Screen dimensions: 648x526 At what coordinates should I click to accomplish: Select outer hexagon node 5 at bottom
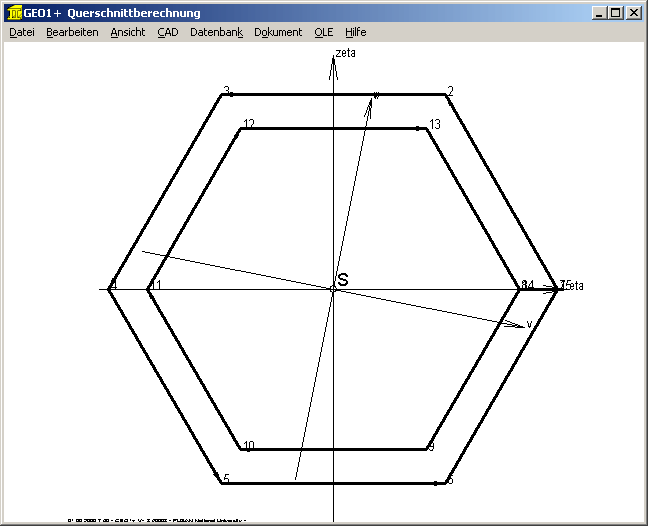pos(222,483)
